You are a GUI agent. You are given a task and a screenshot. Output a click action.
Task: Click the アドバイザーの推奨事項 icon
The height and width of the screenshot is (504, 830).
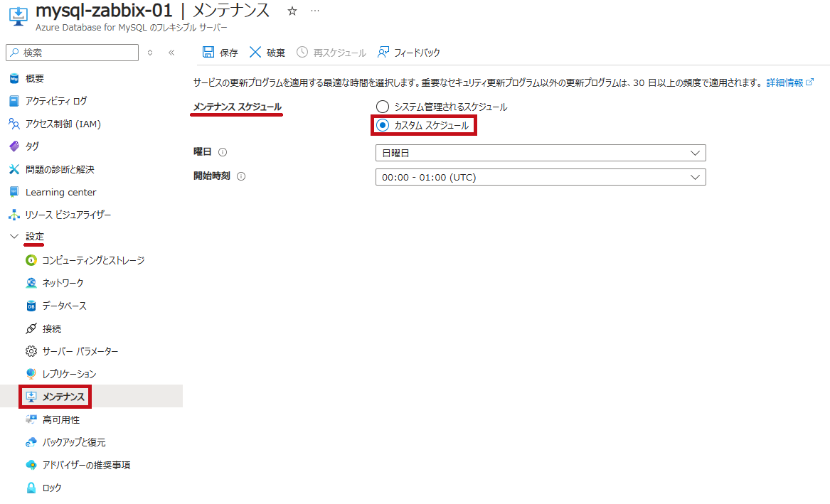click(x=31, y=465)
